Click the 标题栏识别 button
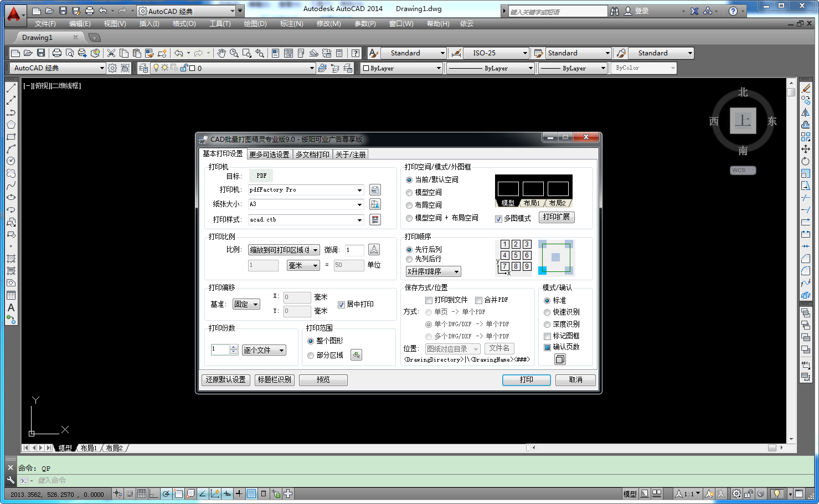Screen dimensions: 819x504 tap(275, 380)
